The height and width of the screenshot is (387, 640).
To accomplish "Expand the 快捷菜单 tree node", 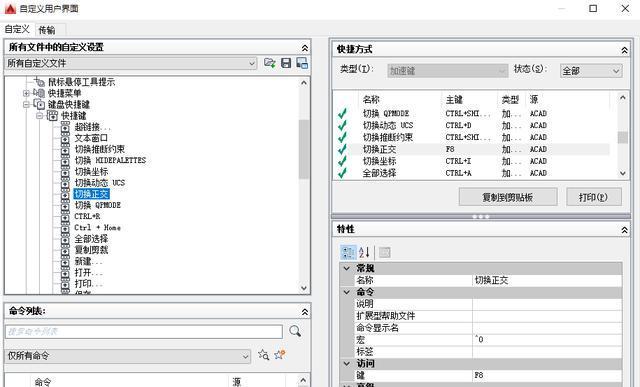I will (26, 93).
